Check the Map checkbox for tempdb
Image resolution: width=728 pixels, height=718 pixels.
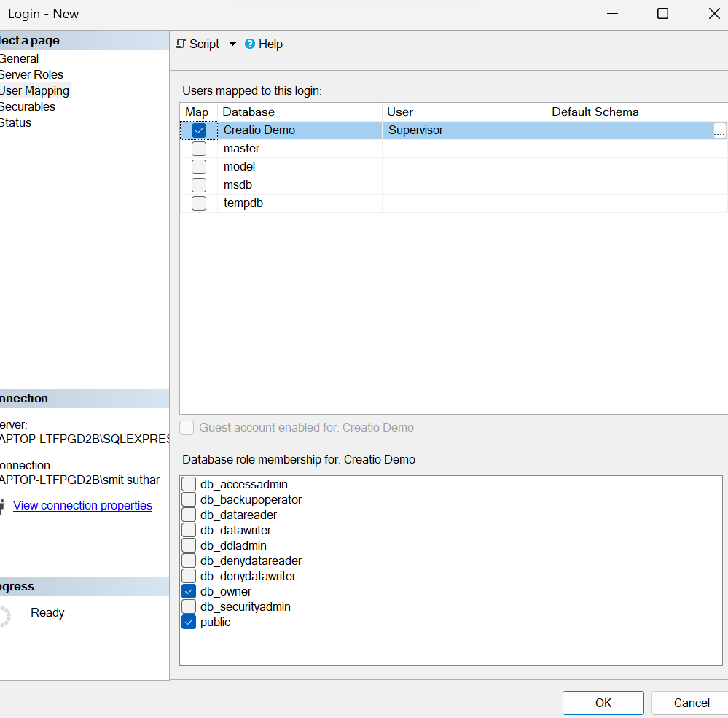[199, 203]
